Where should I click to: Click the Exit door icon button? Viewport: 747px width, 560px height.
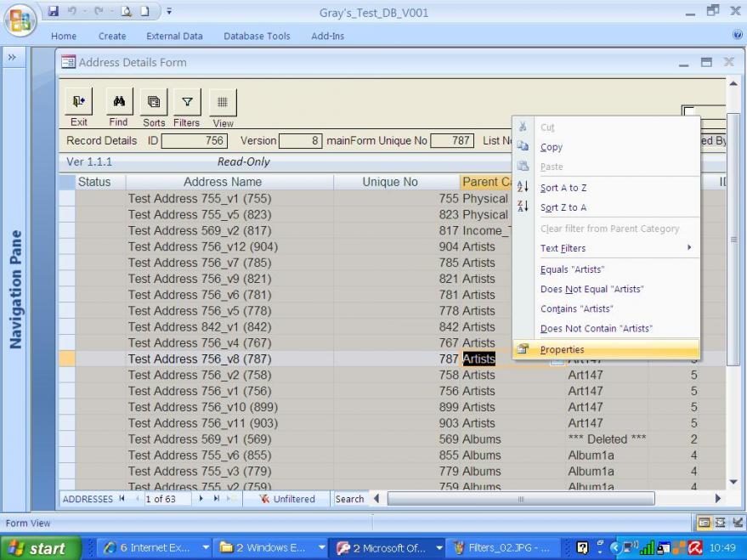tap(79, 103)
